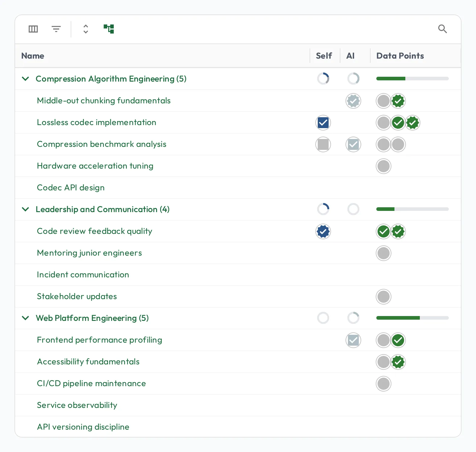Open the Codec API design skill
The width and height of the screenshot is (476, 452).
tap(71, 188)
